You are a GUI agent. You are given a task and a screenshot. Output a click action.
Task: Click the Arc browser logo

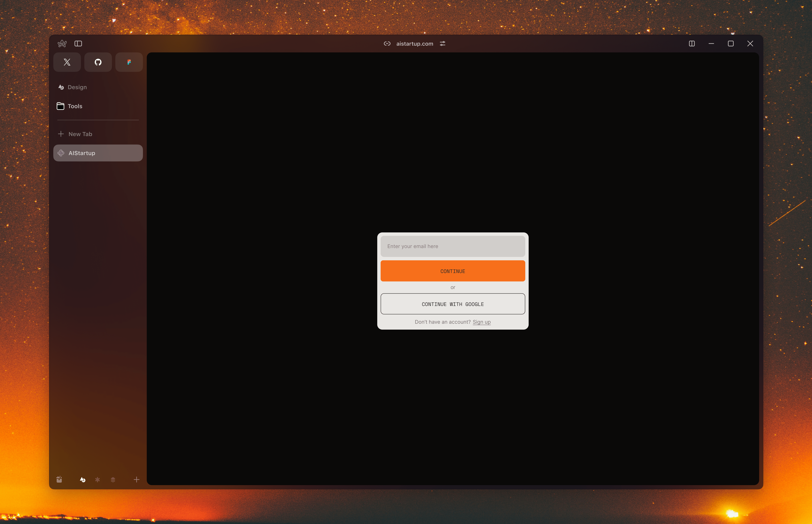[x=62, y=43]
